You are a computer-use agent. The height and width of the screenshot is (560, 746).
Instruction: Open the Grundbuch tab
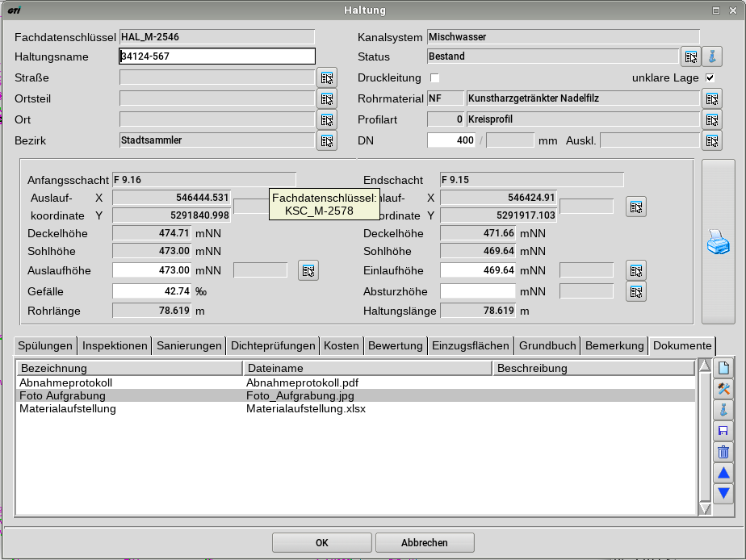547,345
